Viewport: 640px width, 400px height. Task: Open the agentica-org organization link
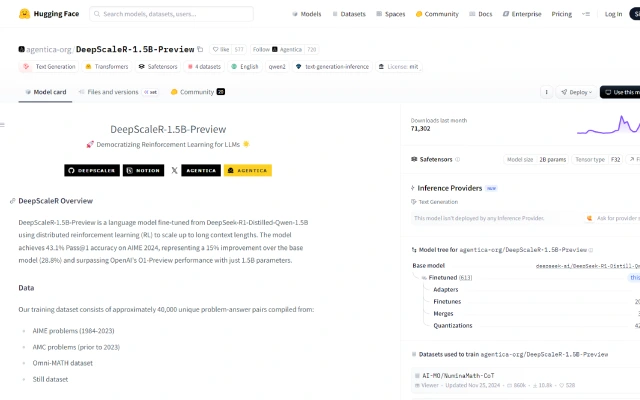click(49, 49)
